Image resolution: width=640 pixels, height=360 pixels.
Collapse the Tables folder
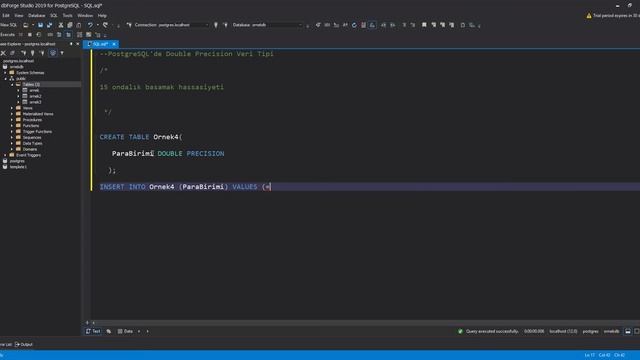[x=12, y=84]
